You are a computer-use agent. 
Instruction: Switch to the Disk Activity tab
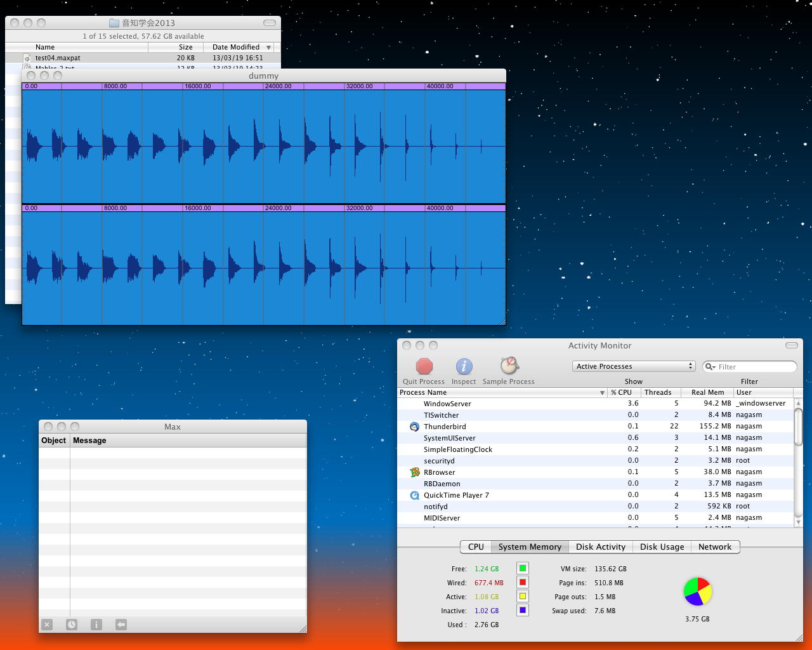(600, 547)
